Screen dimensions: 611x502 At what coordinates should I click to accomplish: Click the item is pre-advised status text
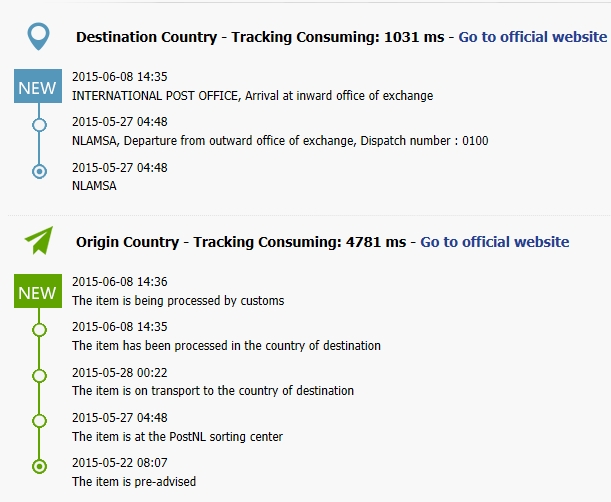pos(134,481)
